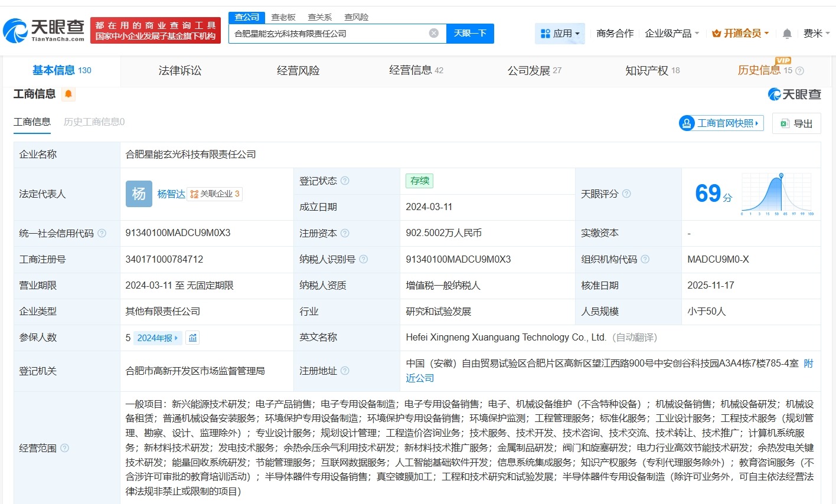The height and width of the screenshot is (504, 836).
Task: Click the Excel icon on the 导出 button
Action: 785,123
